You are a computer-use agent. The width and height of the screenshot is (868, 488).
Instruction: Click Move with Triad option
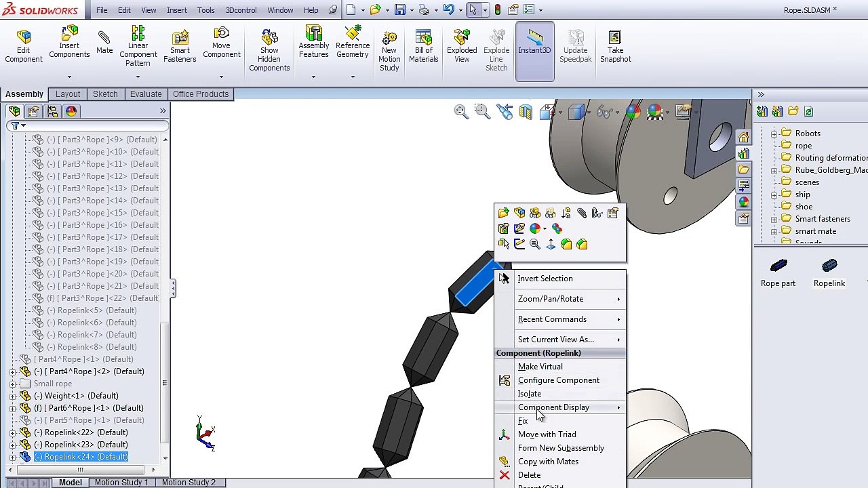point(547,434)
